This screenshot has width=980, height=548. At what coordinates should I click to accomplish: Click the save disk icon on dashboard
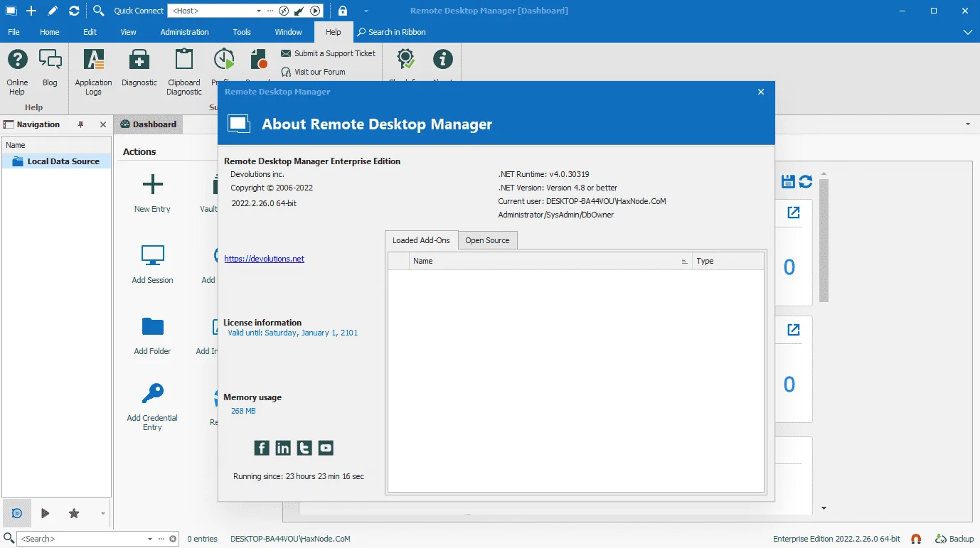[788, 181]
